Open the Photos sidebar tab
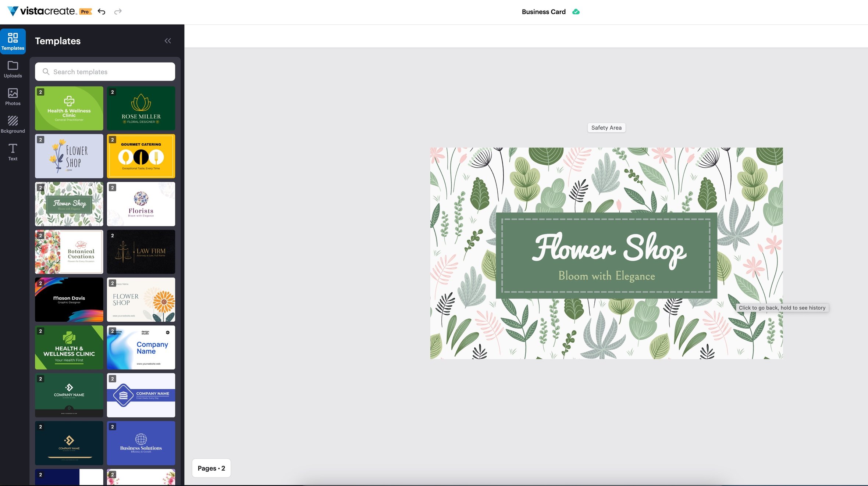 coord(13,97)
